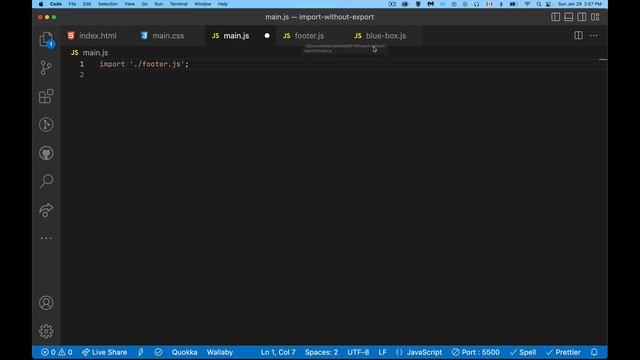Switch to the blue-box.js tab
The height and width of the screenshot is (360, 640).
[386, 36]
